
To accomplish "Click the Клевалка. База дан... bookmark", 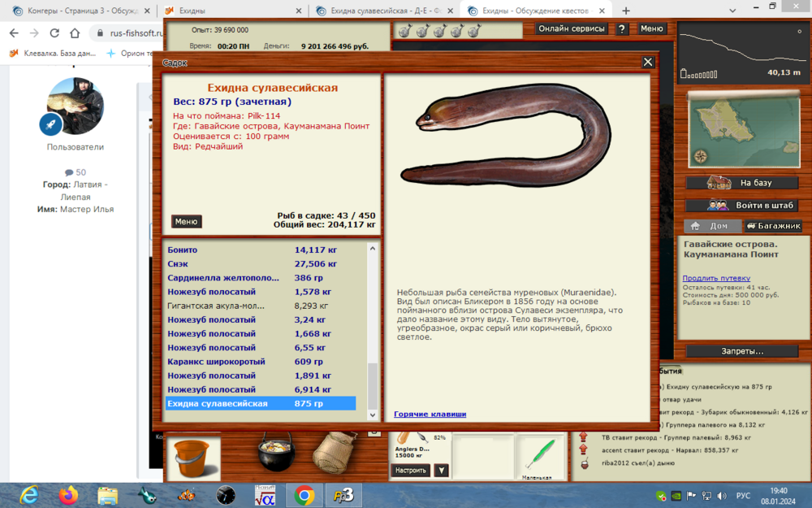I will 53,53.
